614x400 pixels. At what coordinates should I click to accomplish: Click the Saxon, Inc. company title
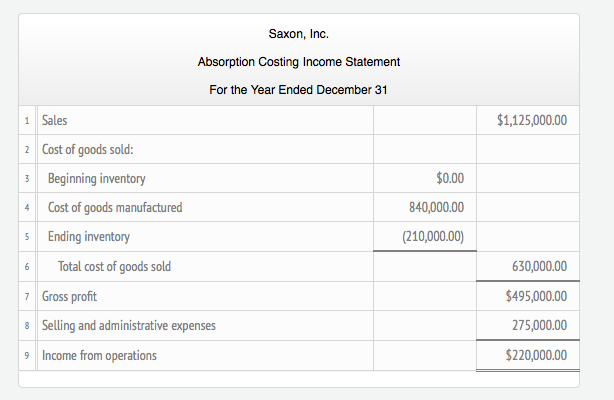298,35
